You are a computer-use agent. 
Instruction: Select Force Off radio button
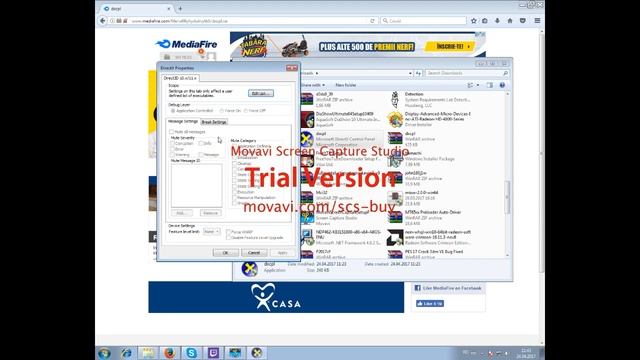click(246, 111)
